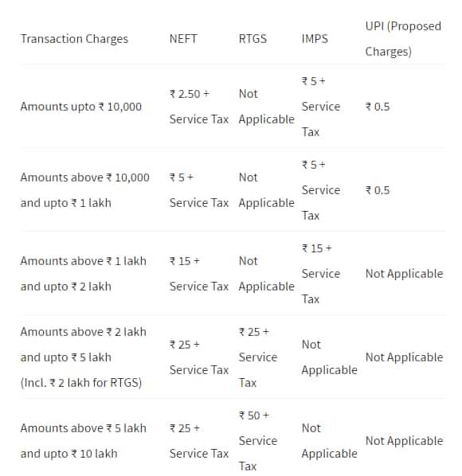Click NEFT '₹ 5 + Service Tax' cell

point(198,190)
